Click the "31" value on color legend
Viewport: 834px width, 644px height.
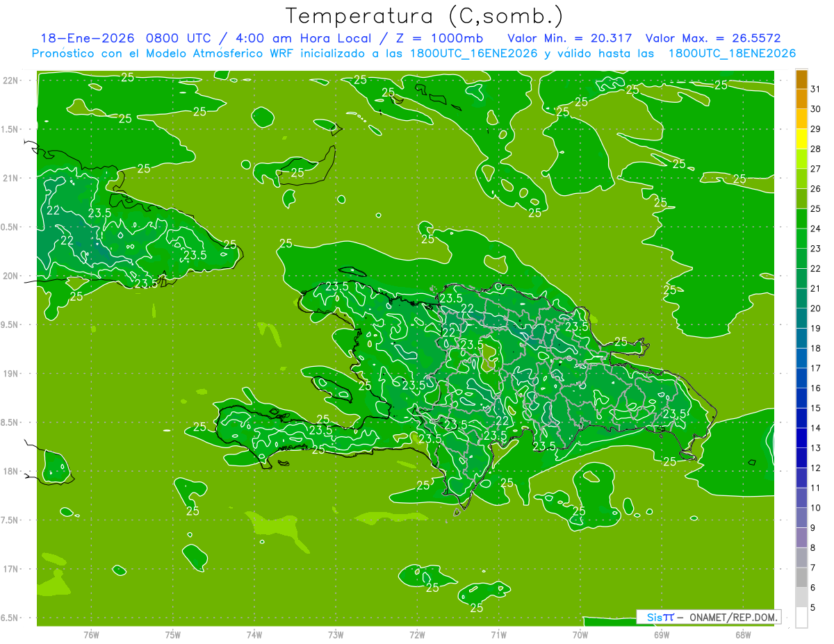pos(816,89)
